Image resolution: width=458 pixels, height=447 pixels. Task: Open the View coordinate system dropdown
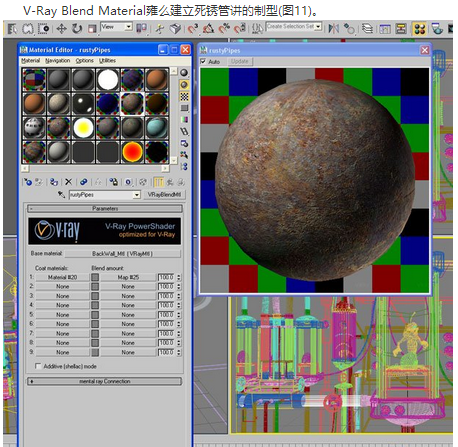coord(129,26)
